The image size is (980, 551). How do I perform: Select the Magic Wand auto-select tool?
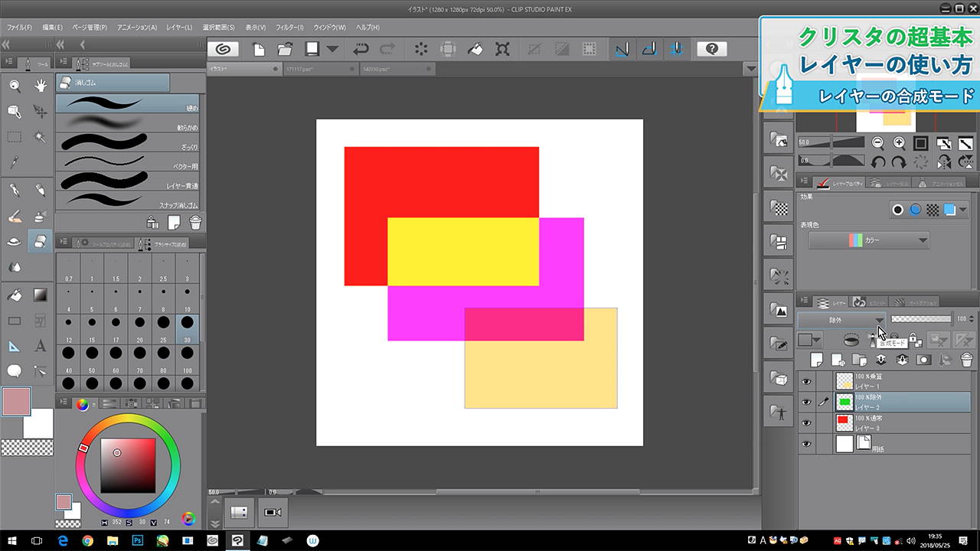40,137
